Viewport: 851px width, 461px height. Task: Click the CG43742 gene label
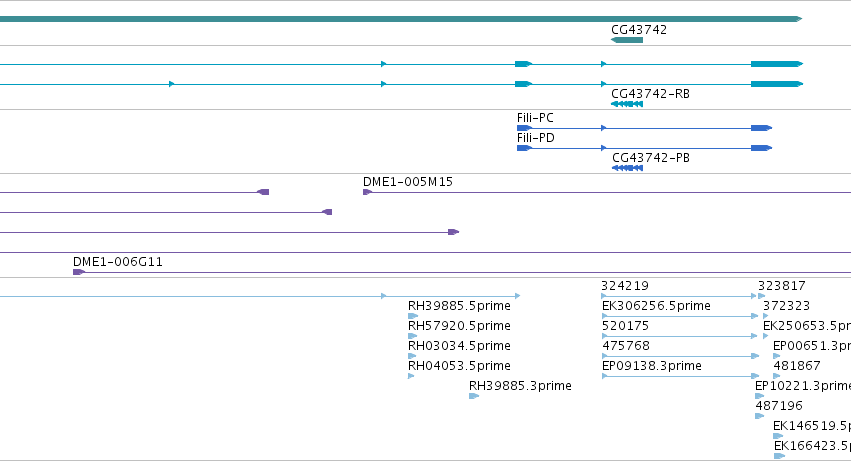[639, 30]
